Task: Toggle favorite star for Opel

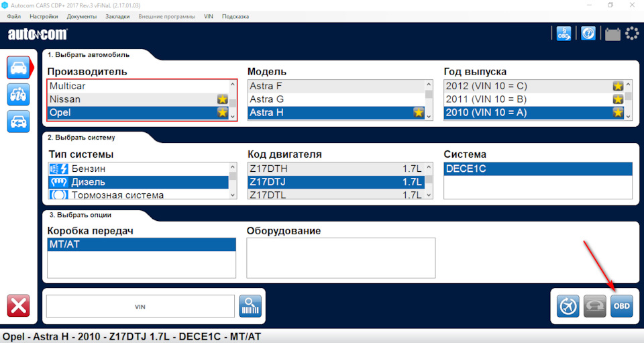Action: pyautogui.click(x=223, y=113)
